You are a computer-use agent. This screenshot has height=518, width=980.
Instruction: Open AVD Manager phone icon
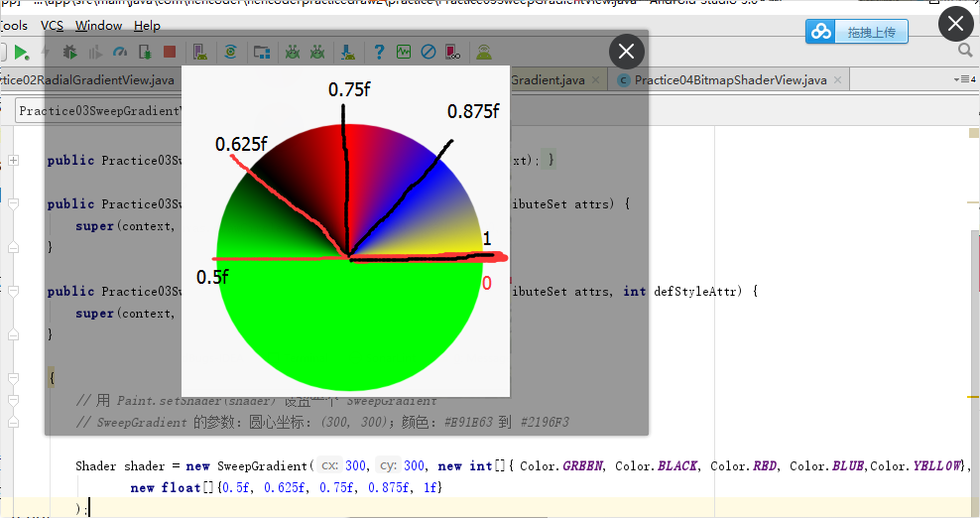click(200, 53)
